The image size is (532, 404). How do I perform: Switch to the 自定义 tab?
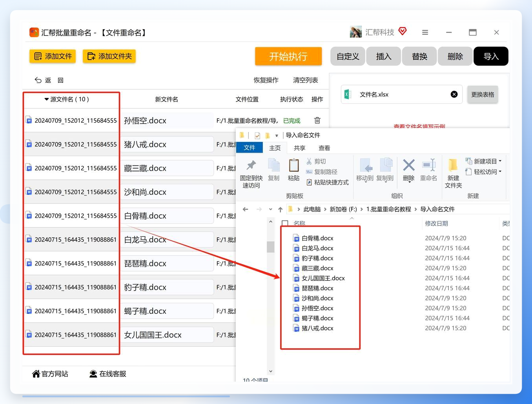[x=348, y=56]
